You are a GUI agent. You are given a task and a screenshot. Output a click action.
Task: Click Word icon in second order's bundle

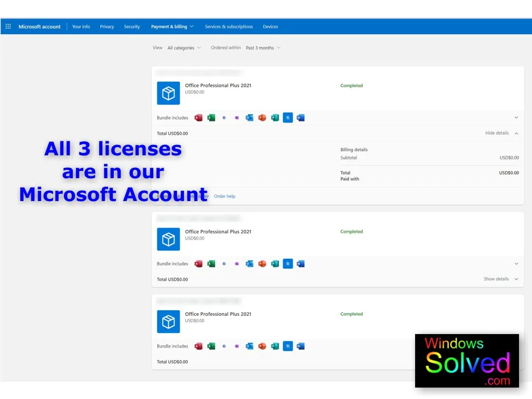(301, 263)
